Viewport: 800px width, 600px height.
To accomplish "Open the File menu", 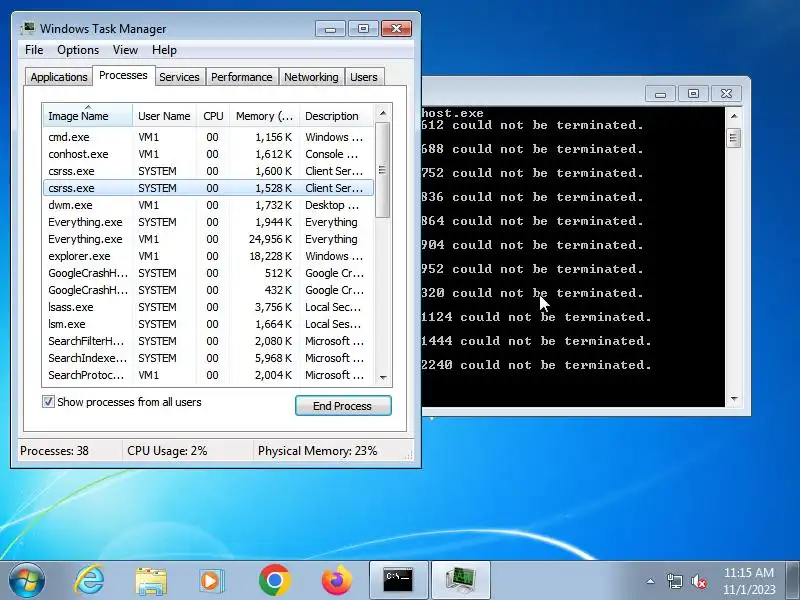I will pyautogui.click(x=34, y=50).
